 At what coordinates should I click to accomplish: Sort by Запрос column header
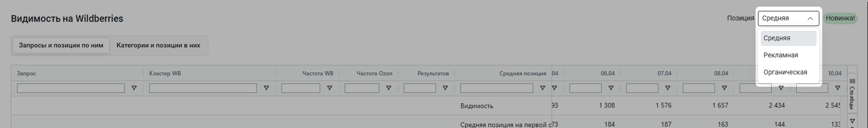[x=26, y=73]
